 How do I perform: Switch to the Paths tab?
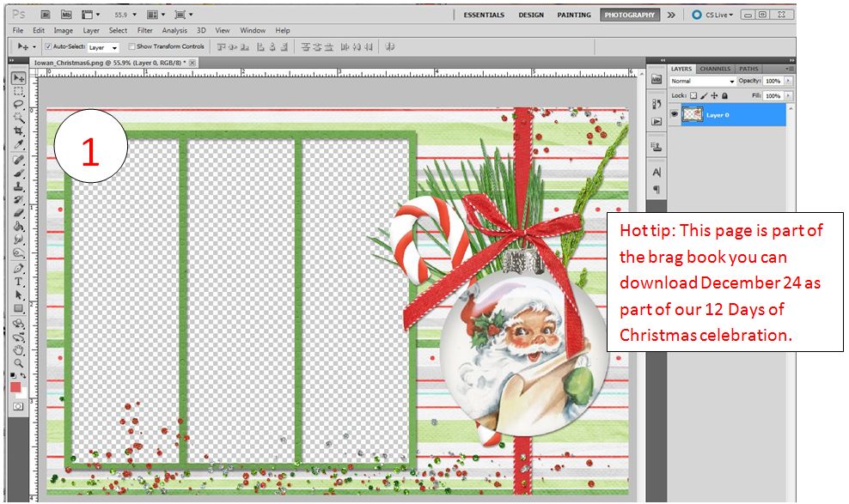coord(748,69)
